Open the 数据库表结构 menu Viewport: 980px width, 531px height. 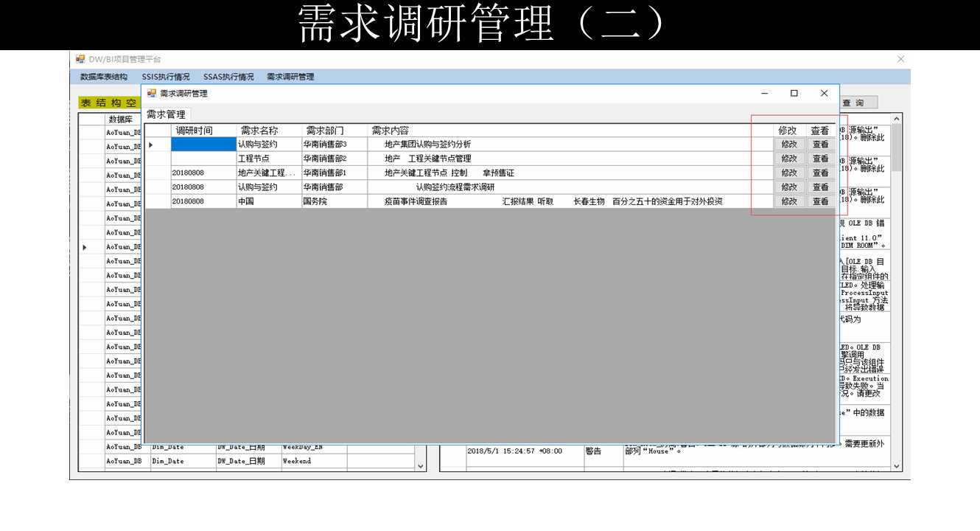104,77
